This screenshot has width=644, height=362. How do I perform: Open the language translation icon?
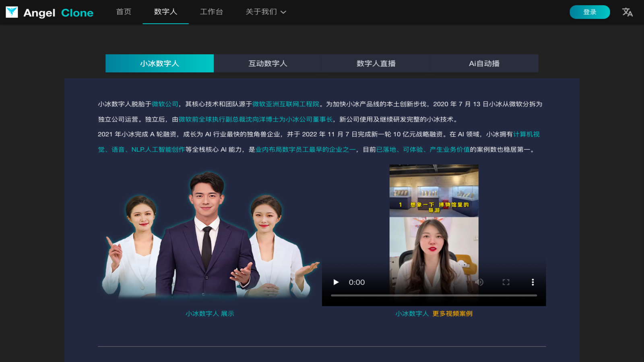[627, 12]
